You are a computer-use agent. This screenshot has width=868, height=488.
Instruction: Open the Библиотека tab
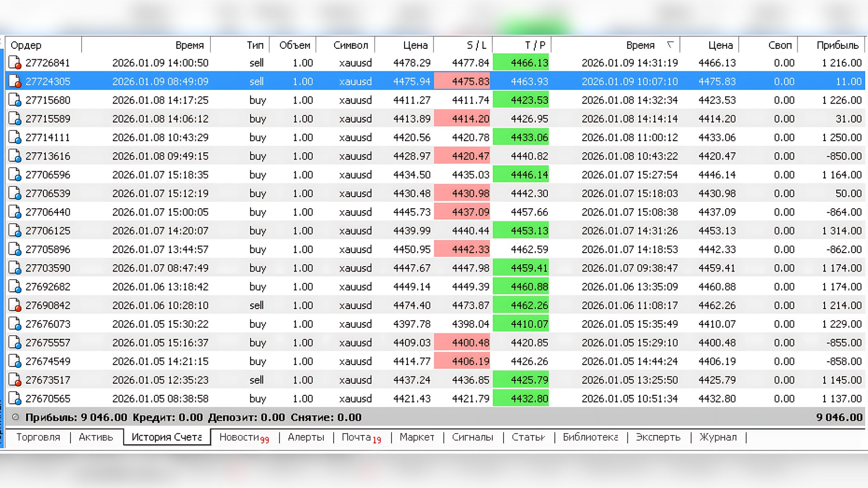tap(590, 437)
